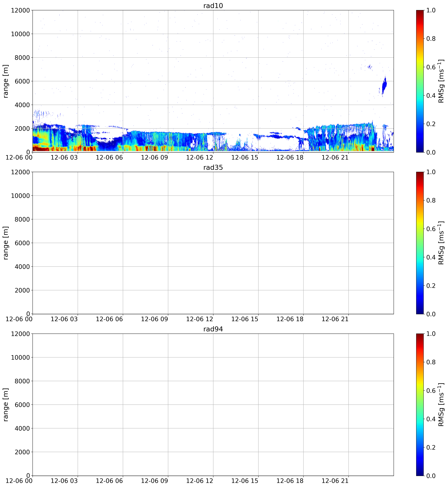Screen dimensions: 448x487
Task: Click the 12000 y-tick of rad10
Action: (20, 10)
